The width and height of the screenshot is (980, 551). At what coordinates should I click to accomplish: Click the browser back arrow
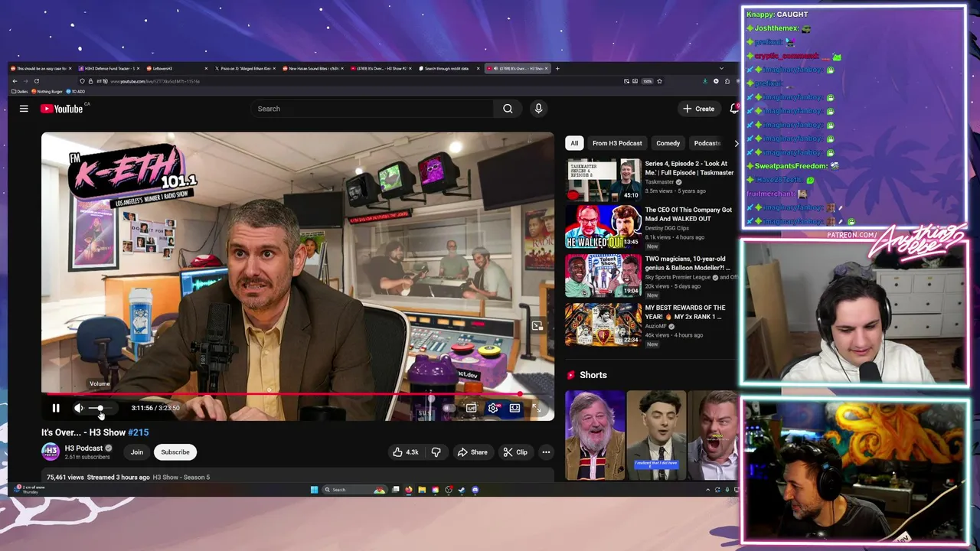pos(15,81)
